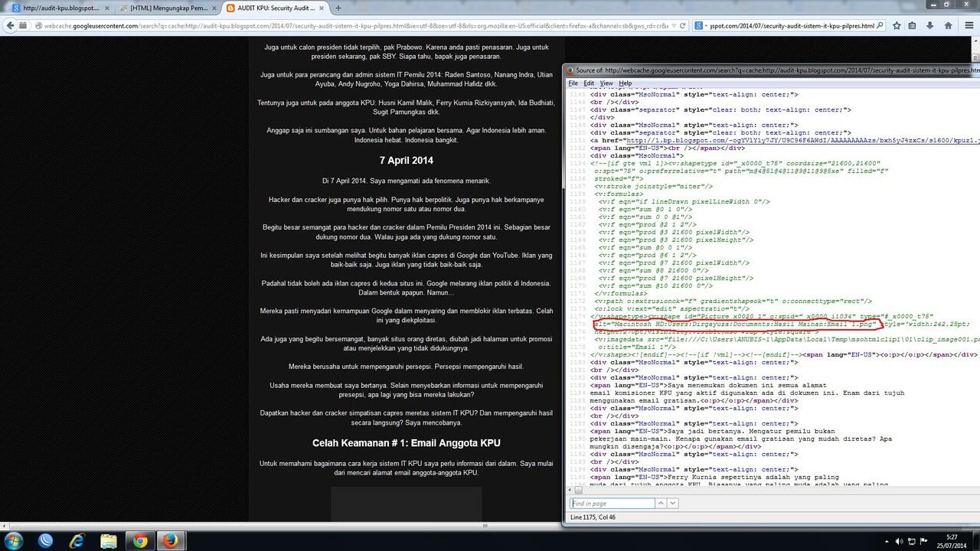
Task: Click the search magnifier icon in search box
Action: click(x=879, y=25)
